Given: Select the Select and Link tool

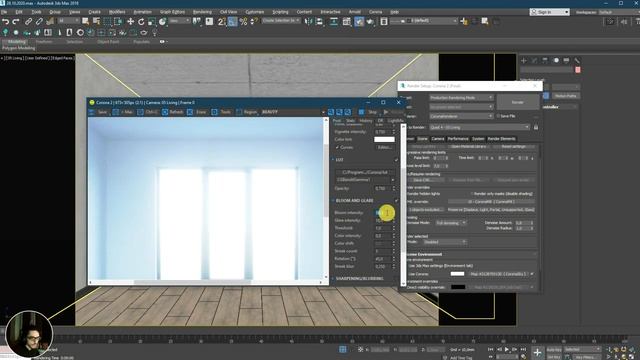Looking at the screenshot, I should tap(28, 21).
